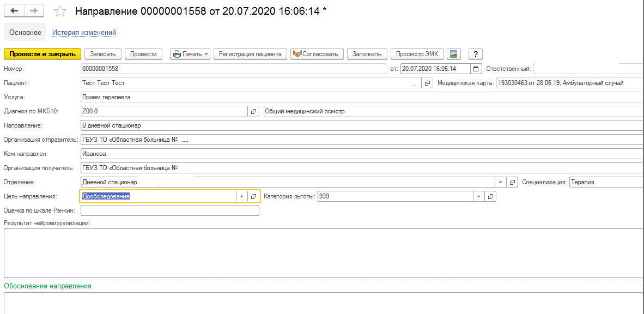Viewport: 644px width, 314px height.
Task: Click the Провести и закрыть button
Action: [x=42, y=54]
